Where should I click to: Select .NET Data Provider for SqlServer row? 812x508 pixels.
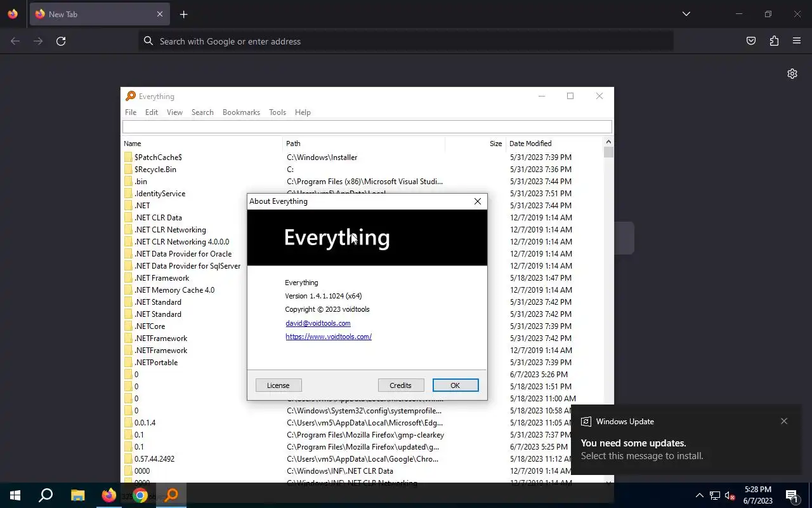[187, 266]
